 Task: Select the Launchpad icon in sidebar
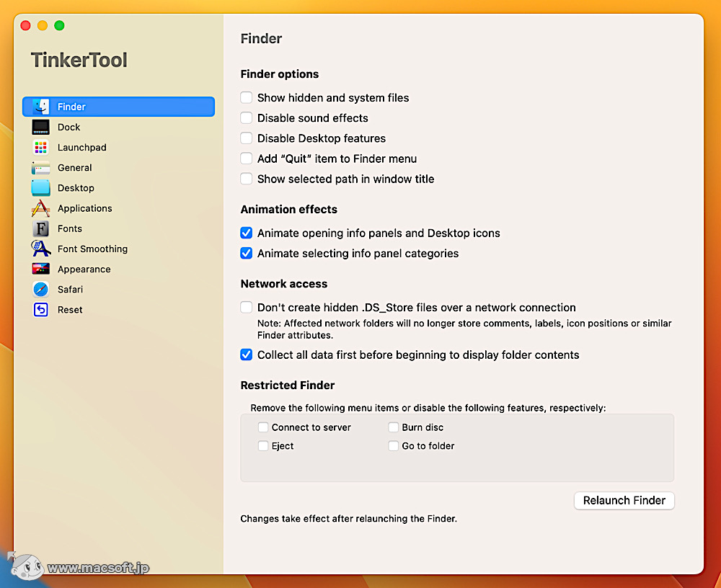coord(81,147)
